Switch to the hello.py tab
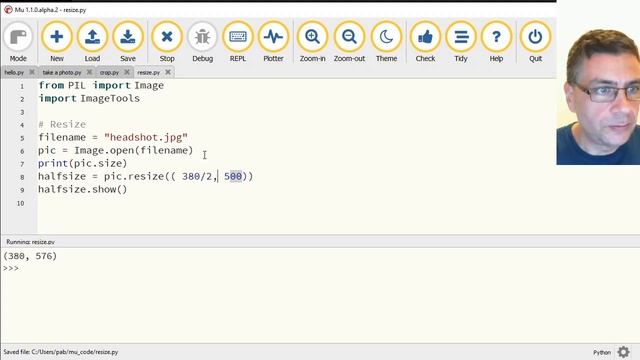Screen dimensions: 640x360 pyautogui.click(x=14, y=72)
